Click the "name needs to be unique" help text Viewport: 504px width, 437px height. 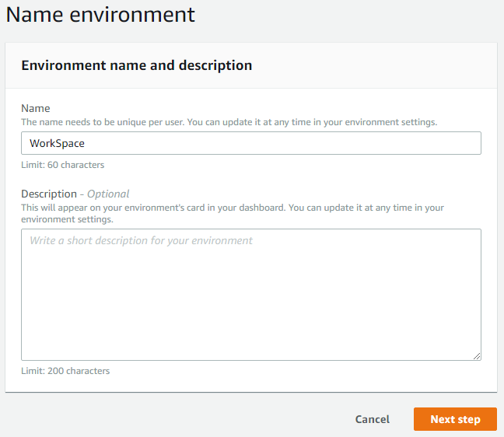tap(229, 122)
